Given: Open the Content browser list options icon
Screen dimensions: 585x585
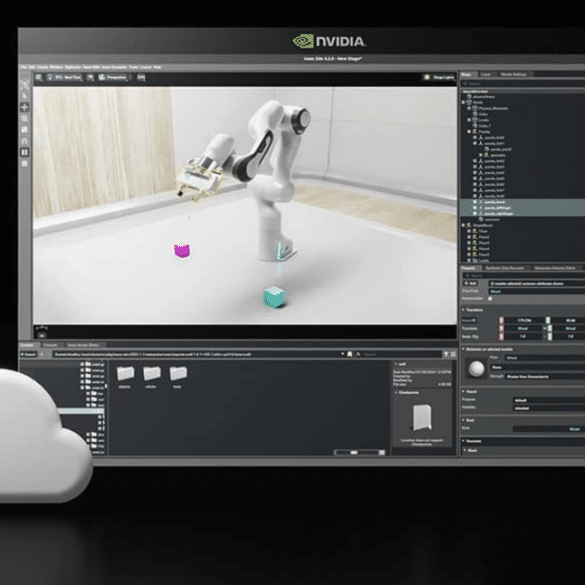Looking at the screenshot, I should coord(453,354).
